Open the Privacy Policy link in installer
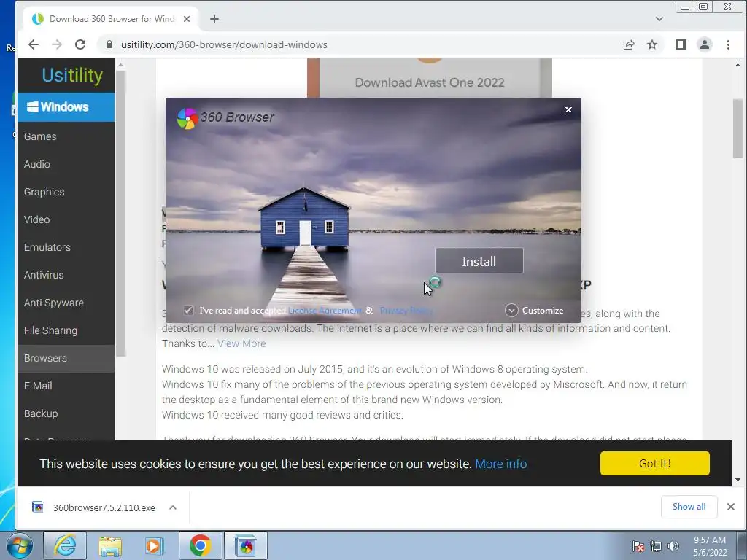The height and width of the screenshot is (560, 747). point(406,311)
